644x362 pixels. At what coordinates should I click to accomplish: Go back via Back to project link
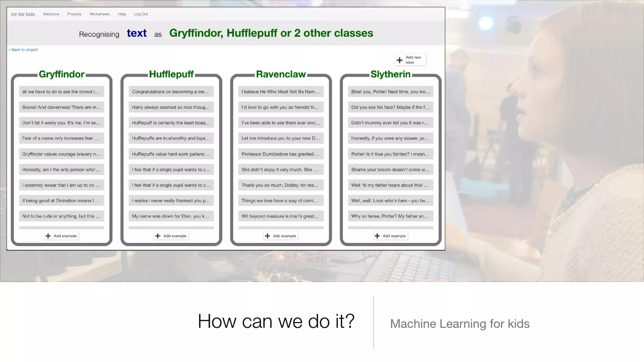tap(23, 50)
